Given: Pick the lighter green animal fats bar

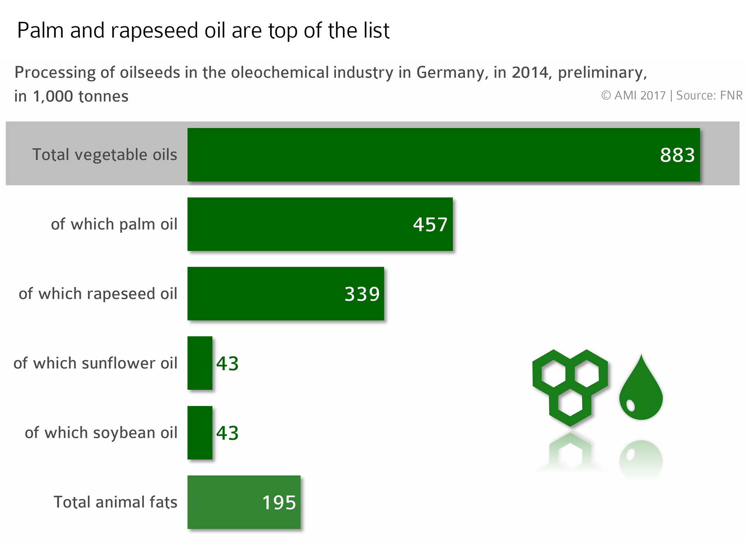Looking at the screenshot, I should [x=244, y=502].
